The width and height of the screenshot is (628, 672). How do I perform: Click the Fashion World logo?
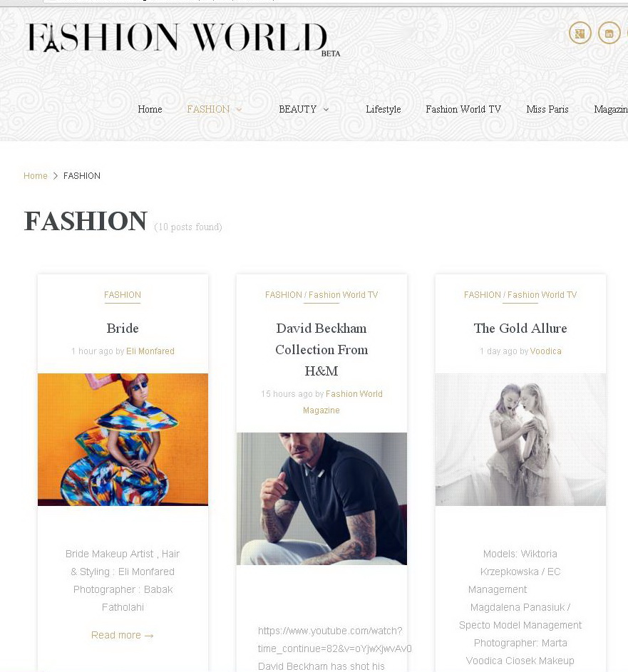point(183,39)
